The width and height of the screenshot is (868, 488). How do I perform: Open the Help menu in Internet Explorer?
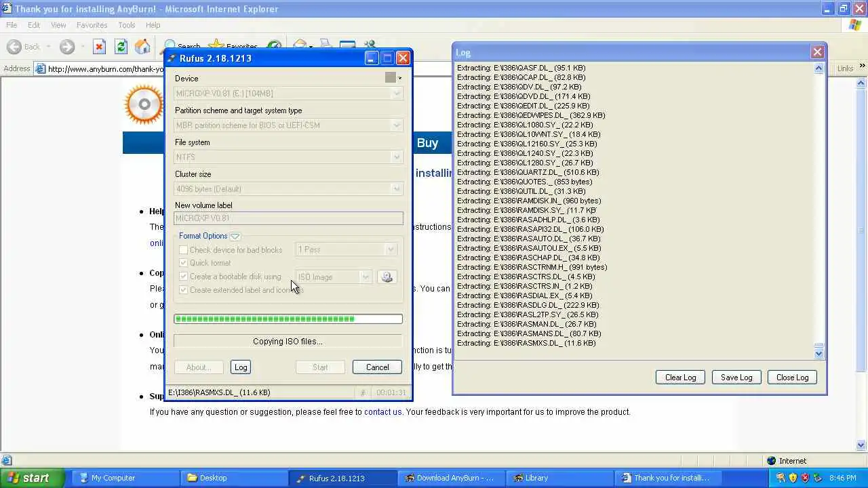[153, 25]
